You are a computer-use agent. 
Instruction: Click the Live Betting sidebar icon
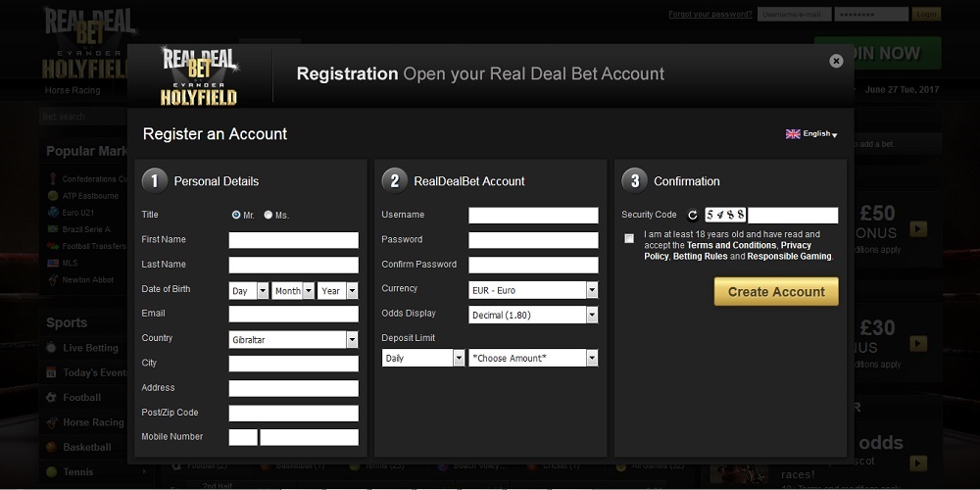click(51, 348)
